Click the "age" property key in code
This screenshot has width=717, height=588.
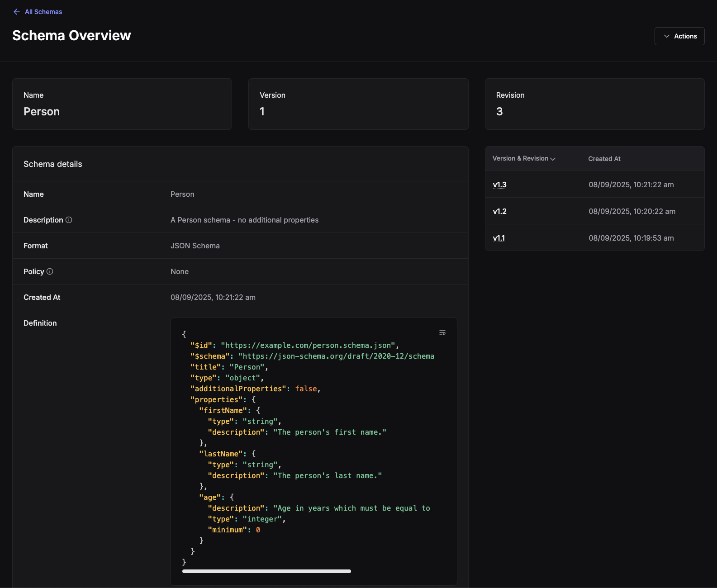pos(210,497)
